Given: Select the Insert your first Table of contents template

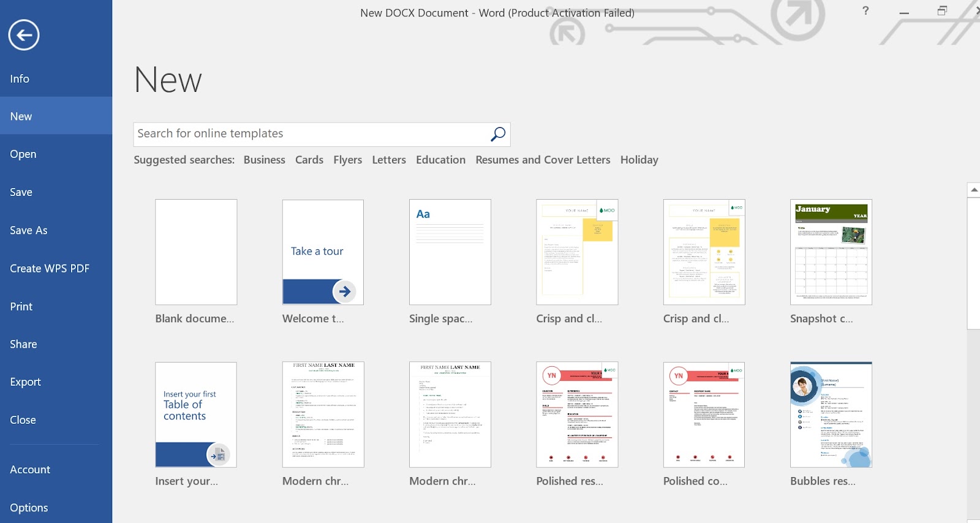Looking at the screenshot, I should click(196, 415).
